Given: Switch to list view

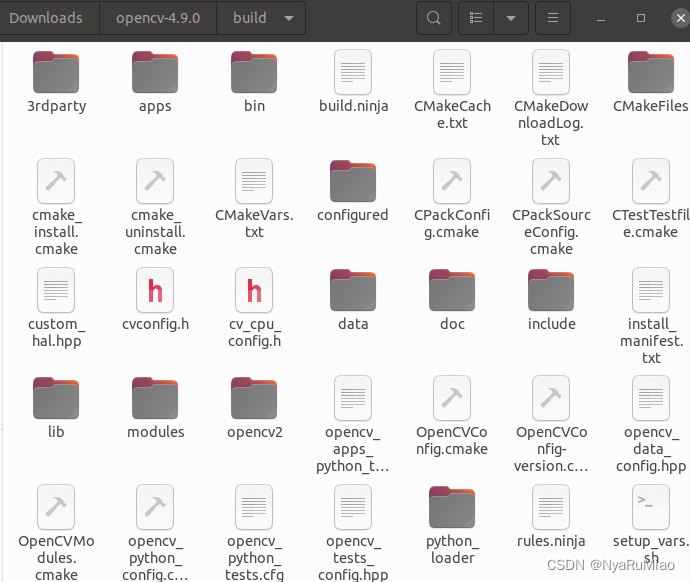Looking at the screenshot, I should [476, 18].
